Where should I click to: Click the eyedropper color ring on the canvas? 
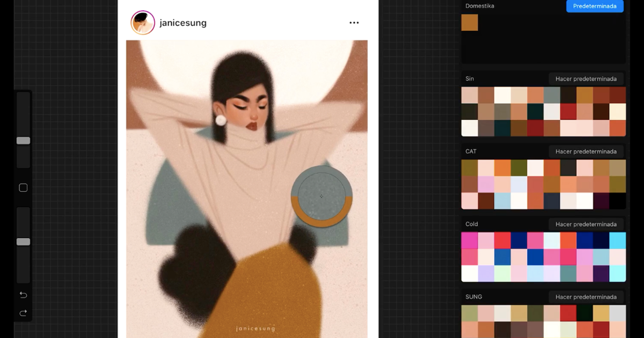321,196
